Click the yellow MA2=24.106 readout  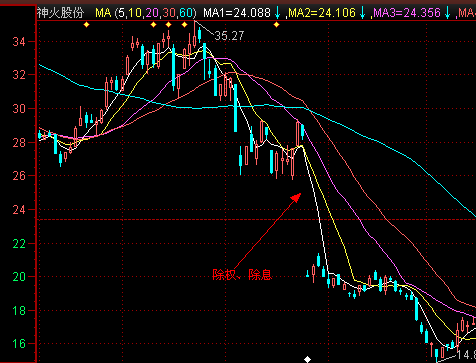click(x=322, y=13)
